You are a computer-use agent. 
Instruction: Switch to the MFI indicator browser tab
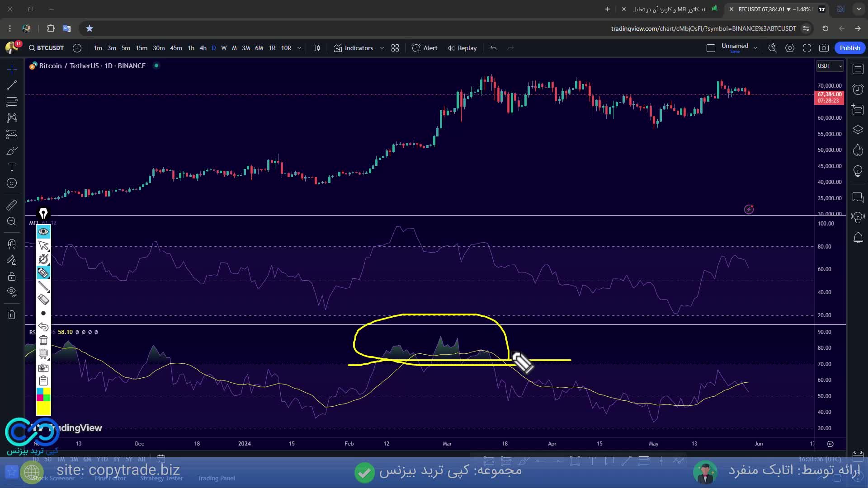(x=670, y=9)
